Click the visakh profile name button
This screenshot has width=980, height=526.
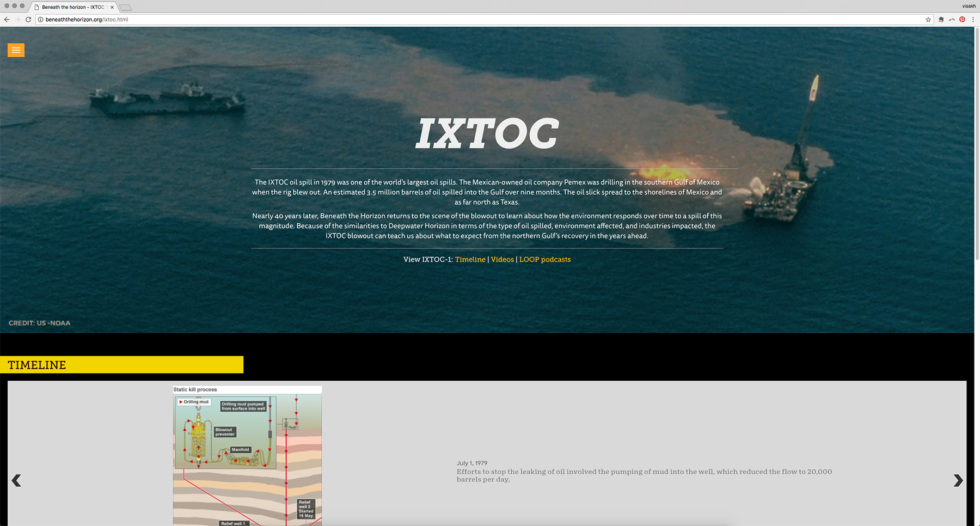pos(969,6)
